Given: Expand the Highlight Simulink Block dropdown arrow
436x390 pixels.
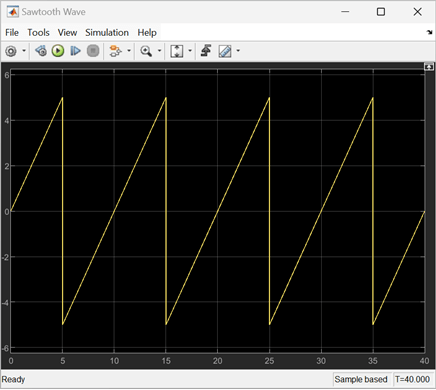Looking at the screenshot, I should [x=129, y=51].
